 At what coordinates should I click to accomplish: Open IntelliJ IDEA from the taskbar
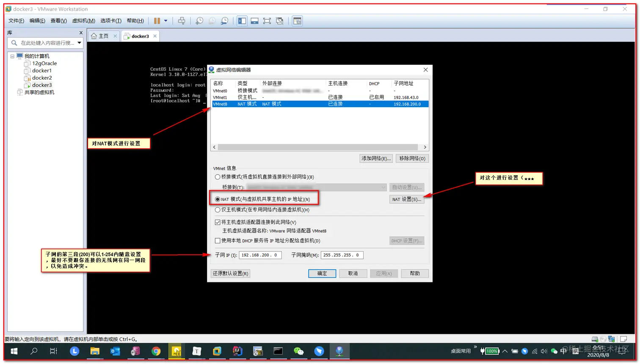click(237, 351)
